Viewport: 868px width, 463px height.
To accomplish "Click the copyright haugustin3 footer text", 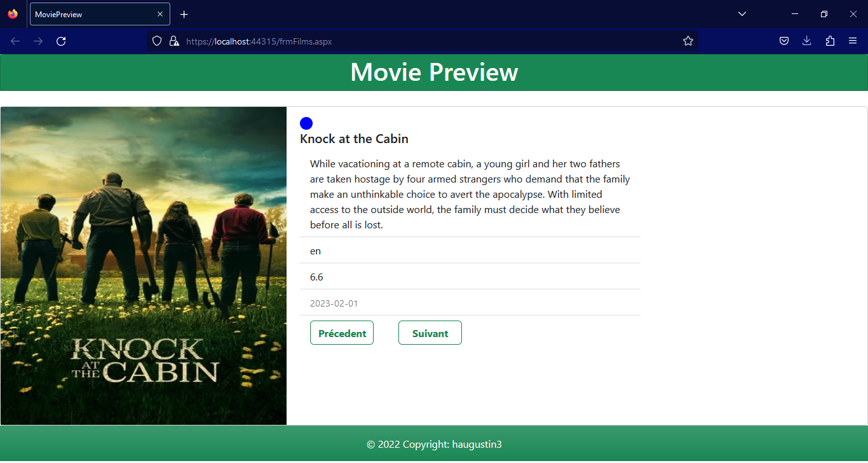I will click(434, 445).
